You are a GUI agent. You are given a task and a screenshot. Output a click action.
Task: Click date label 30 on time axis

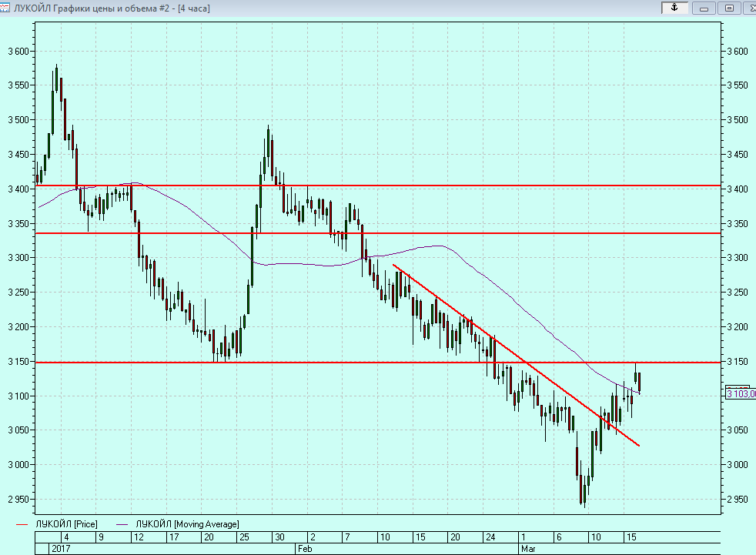(279, 537)
